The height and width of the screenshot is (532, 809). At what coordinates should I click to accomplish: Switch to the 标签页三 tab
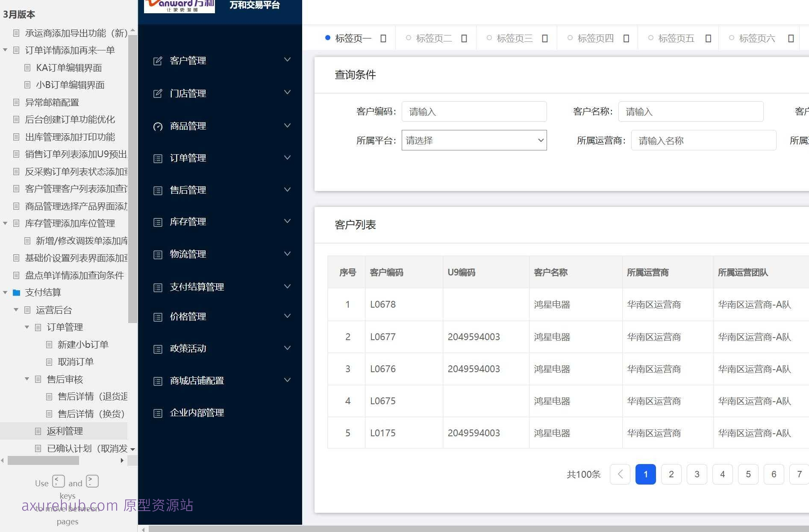pos(515,38)
